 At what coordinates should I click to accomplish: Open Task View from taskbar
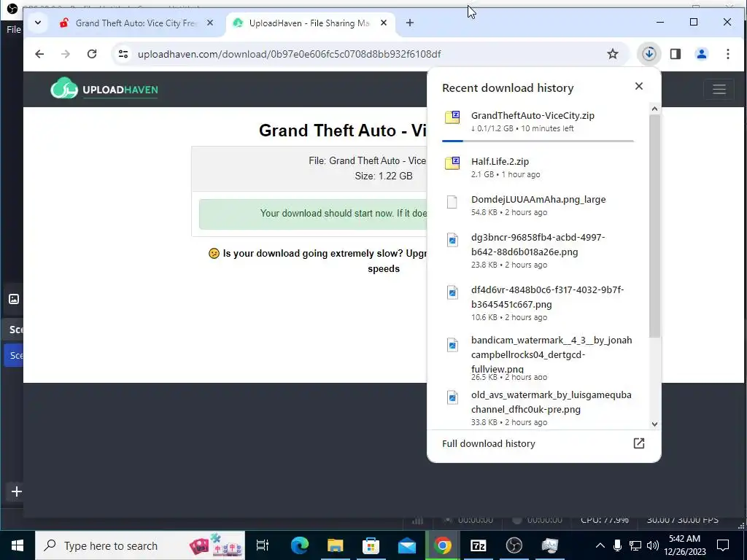(x=263, y=545)
